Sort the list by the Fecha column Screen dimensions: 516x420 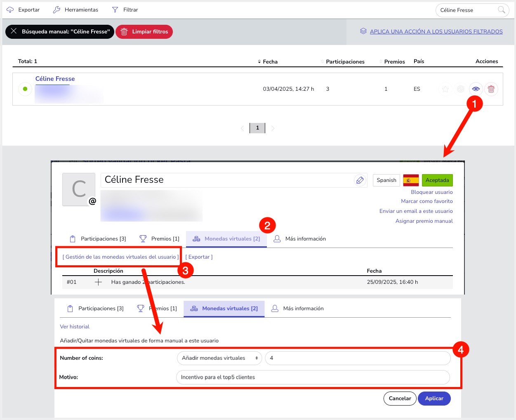pos(268,61)
